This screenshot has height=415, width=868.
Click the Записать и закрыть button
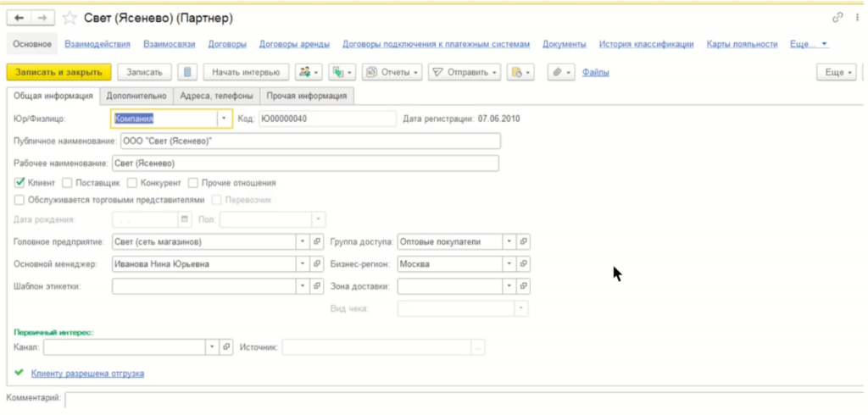coord(58,72)
